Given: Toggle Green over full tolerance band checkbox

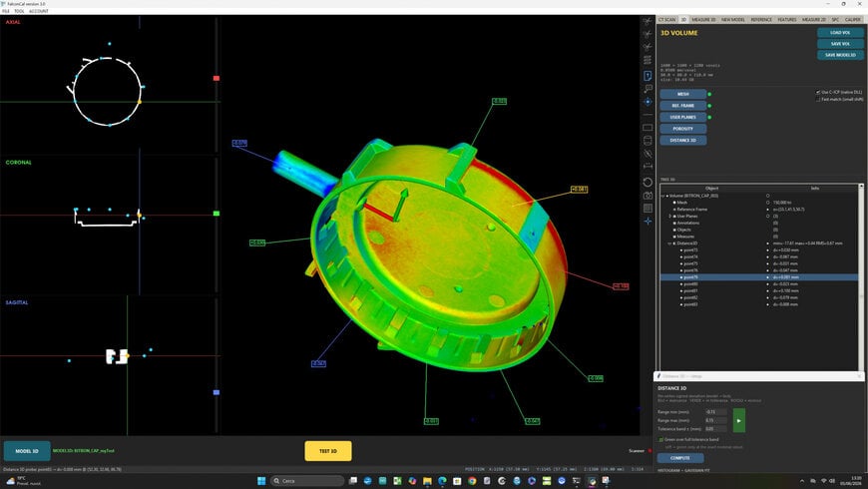Looking at the screenshot, I should pyautogui.click(x=660, y=439).
